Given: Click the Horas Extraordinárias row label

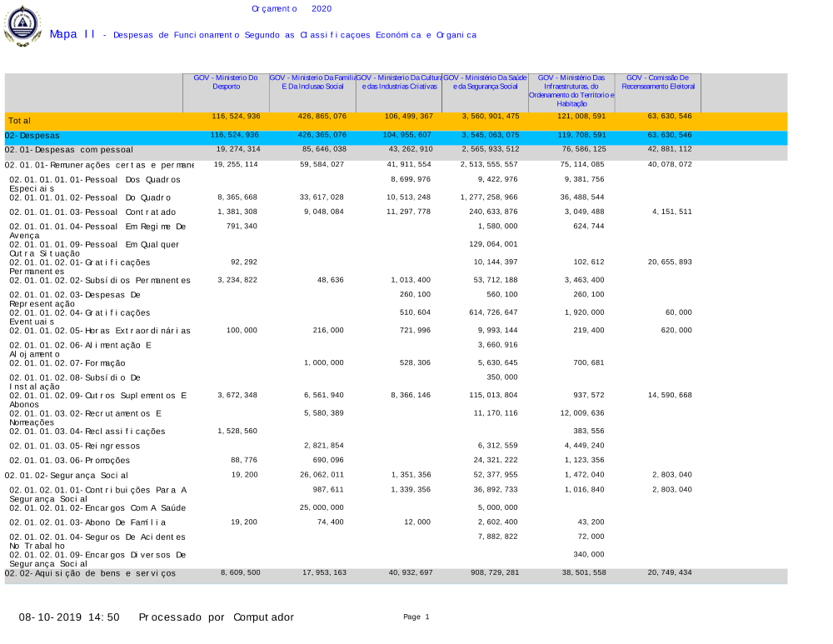Looking at the screenshot, I should coord(99,331).
